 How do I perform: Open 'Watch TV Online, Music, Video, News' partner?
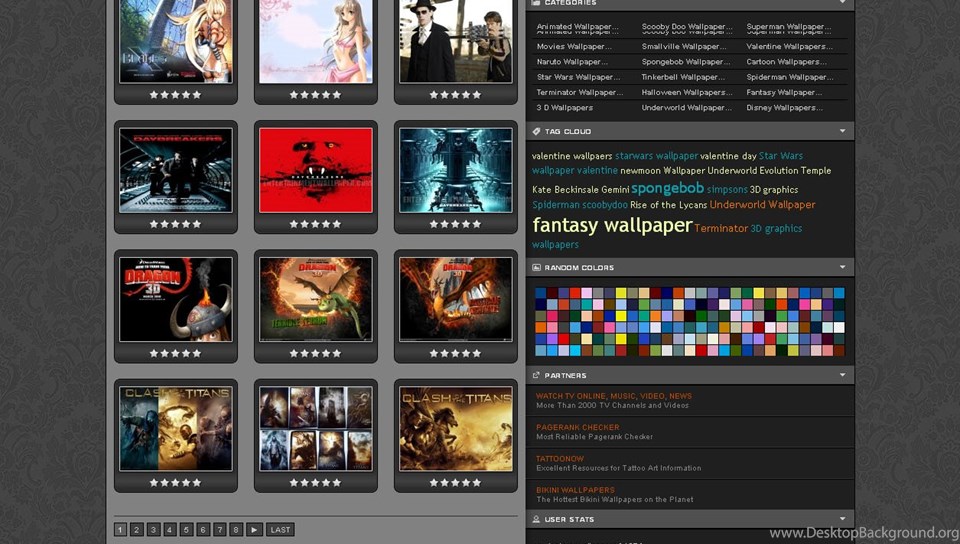click(614, 396)
